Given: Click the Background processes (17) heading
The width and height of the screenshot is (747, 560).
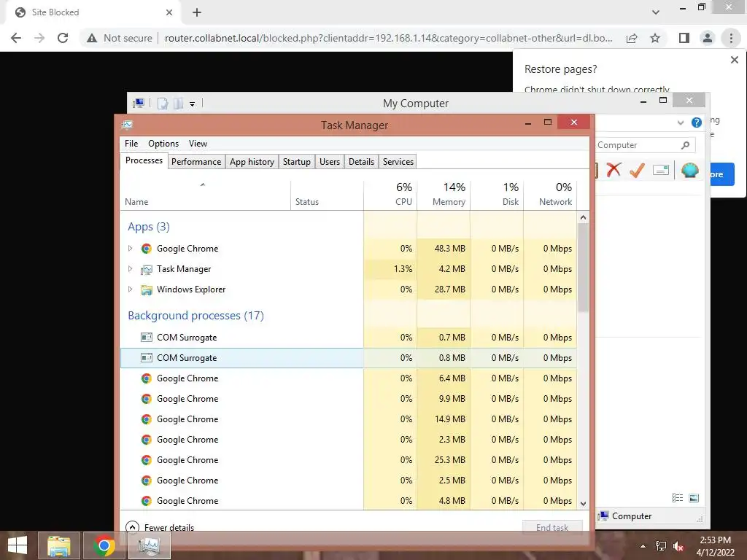Looking at the screenshot, I should coord(196,316).
